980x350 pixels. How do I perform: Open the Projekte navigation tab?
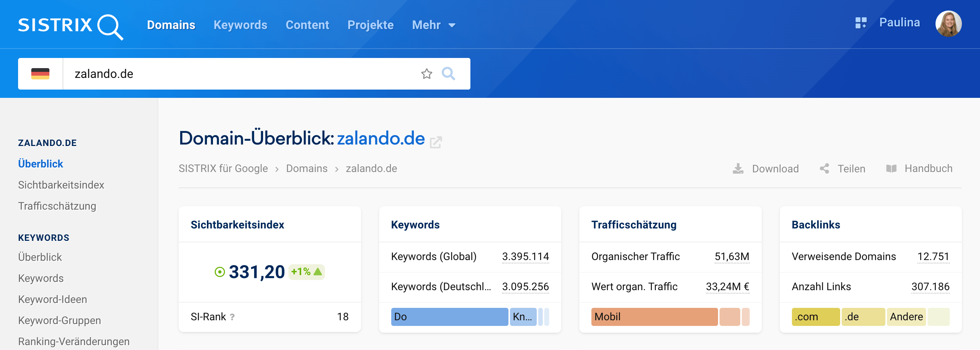(x=370, y=25)
